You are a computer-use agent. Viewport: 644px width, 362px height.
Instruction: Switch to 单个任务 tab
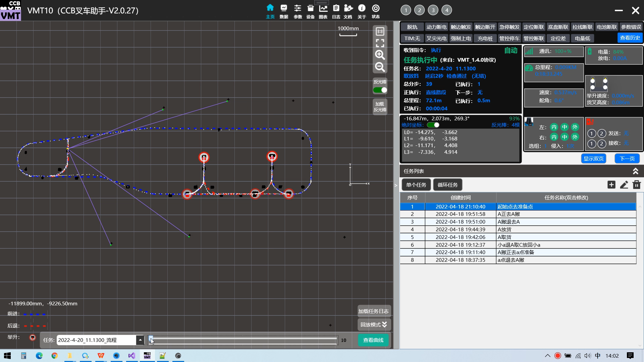point(416,185)
